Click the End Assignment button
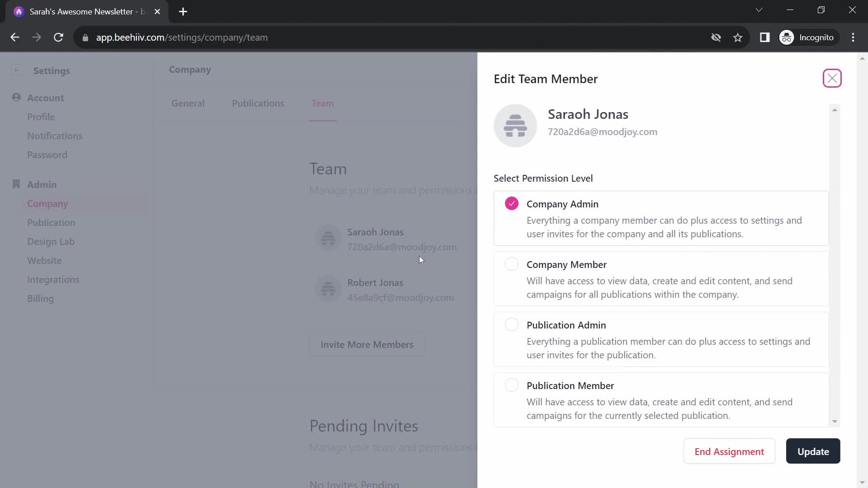Viewport: 868px width, 488px height. click(729, 451)
